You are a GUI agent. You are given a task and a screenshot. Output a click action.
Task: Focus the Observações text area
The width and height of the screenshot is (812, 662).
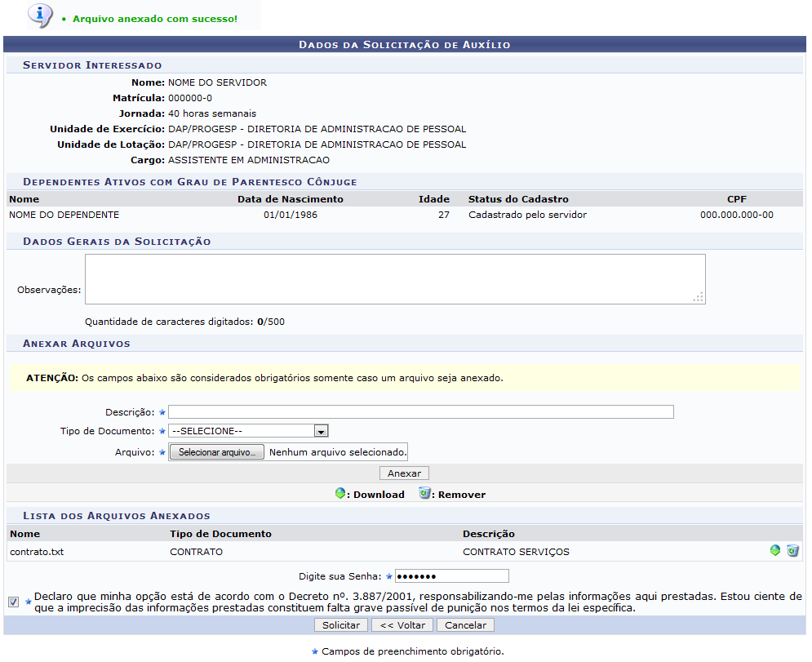click(395, 279)
